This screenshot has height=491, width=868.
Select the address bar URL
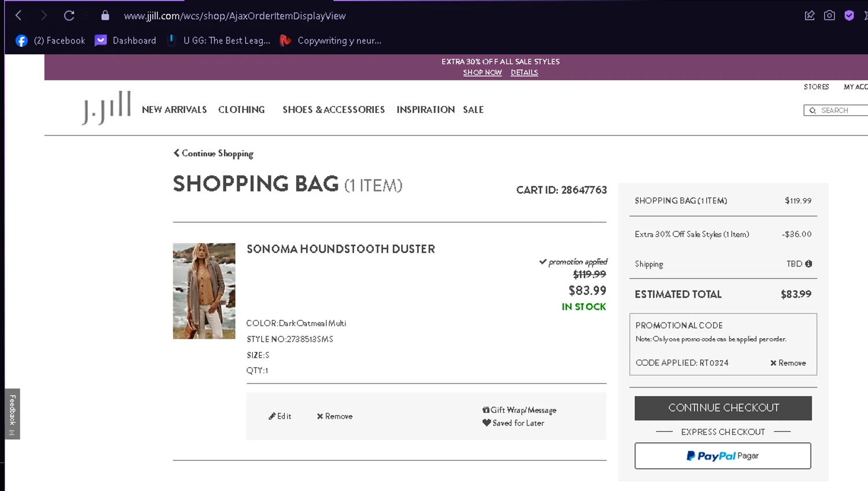[234, 16]
